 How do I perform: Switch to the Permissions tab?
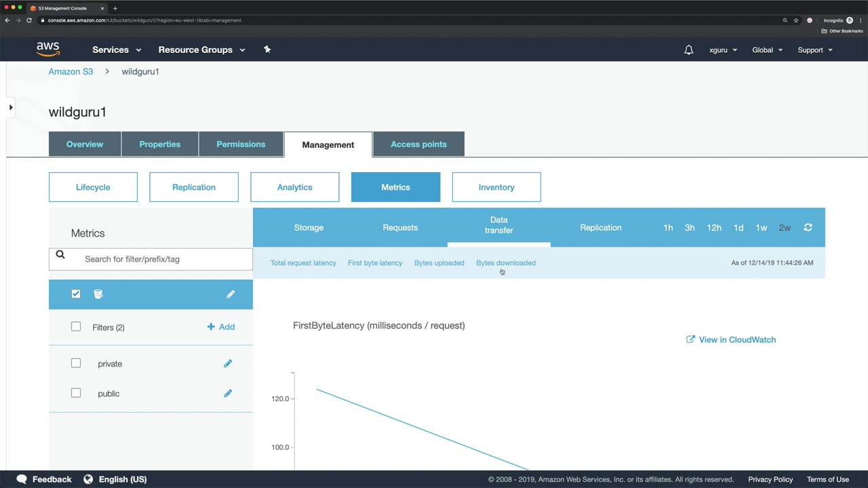(x=241, y=144)
